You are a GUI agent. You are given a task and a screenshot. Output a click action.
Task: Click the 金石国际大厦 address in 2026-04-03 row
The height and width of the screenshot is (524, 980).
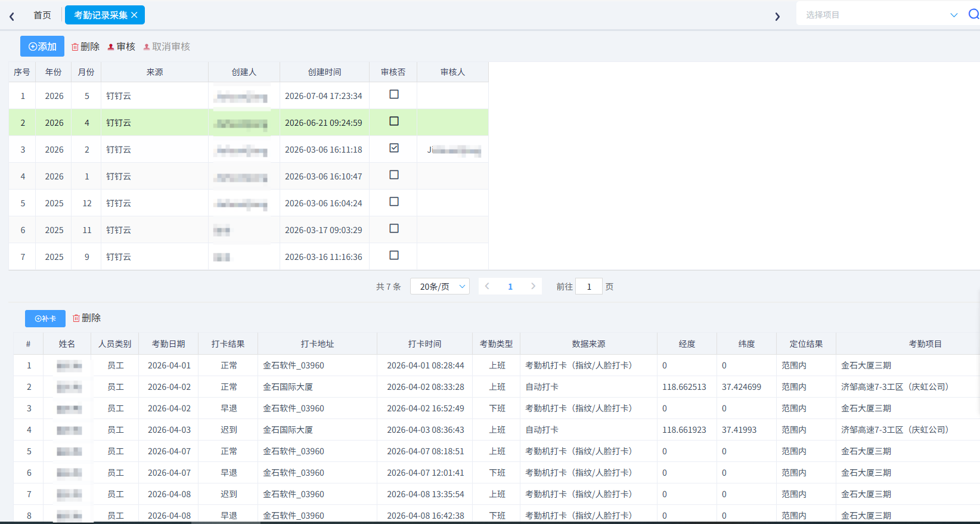click(288, 430)
